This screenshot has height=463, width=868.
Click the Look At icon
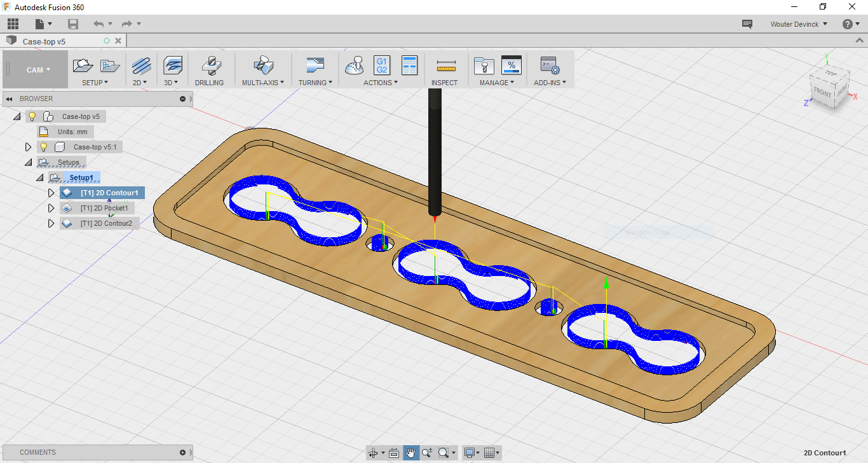(394, 453)
